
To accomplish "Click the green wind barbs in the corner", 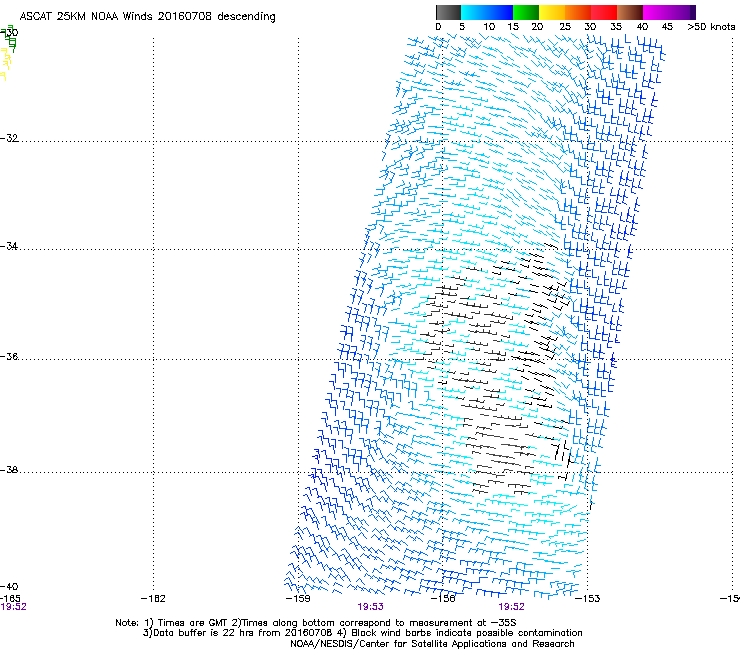I will click(9, 39).
